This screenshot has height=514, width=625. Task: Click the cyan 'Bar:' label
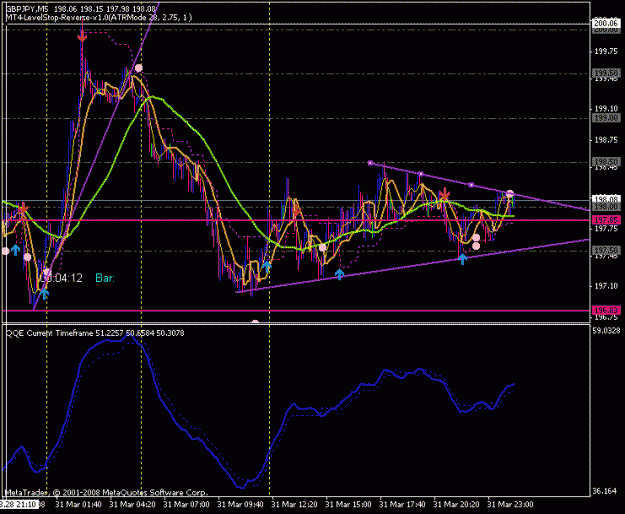coord(105,278)
